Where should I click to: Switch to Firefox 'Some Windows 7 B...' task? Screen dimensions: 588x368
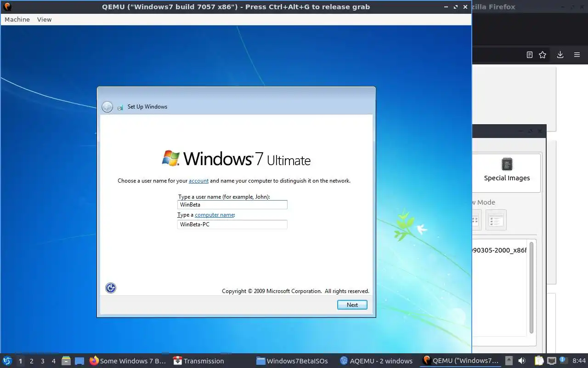[128, 361]
